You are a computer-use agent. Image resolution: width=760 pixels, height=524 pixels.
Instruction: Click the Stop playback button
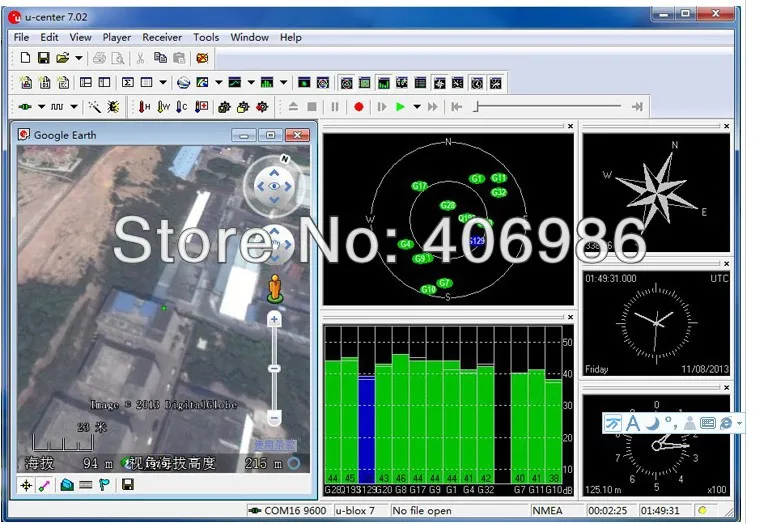tap(312, 107)
